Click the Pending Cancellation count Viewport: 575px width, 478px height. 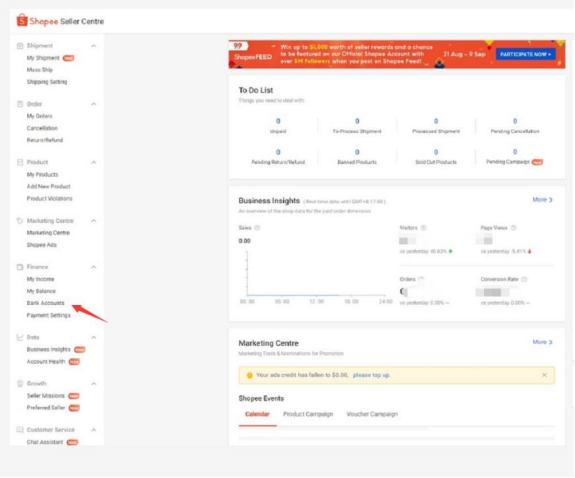pos(515,121)
